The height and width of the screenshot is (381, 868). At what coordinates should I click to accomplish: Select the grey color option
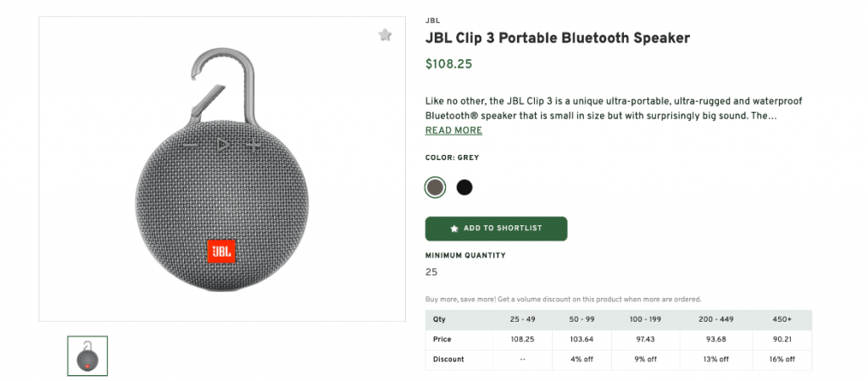(435, 187)
